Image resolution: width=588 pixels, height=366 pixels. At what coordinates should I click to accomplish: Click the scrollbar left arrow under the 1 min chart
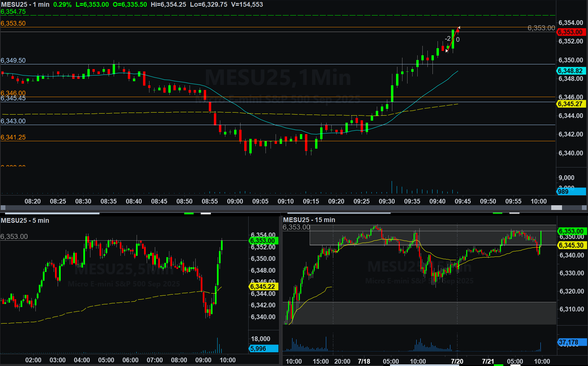coord(3,208)
